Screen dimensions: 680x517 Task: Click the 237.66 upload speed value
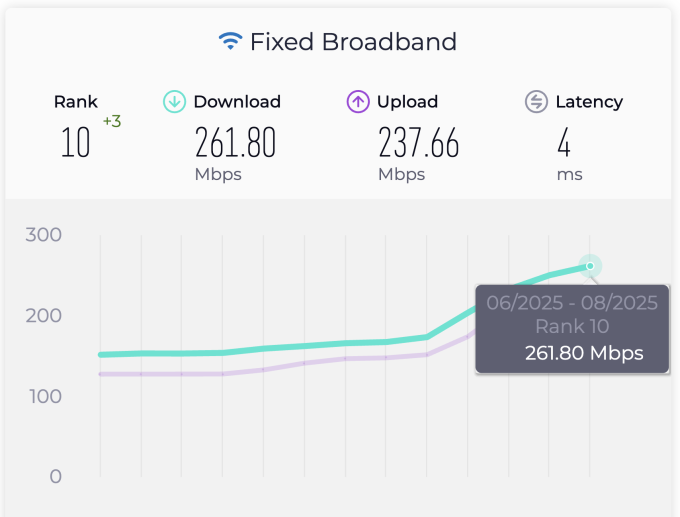[418, 144]
